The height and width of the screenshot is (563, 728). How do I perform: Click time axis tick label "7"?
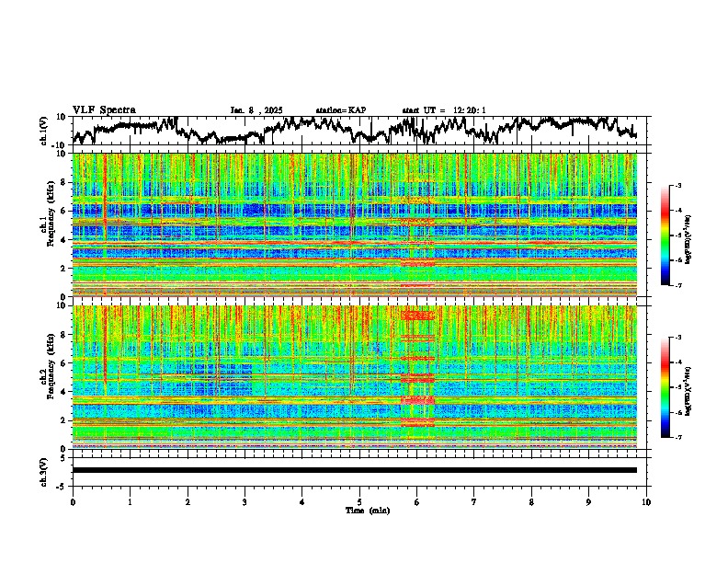(x=474, y=502)
